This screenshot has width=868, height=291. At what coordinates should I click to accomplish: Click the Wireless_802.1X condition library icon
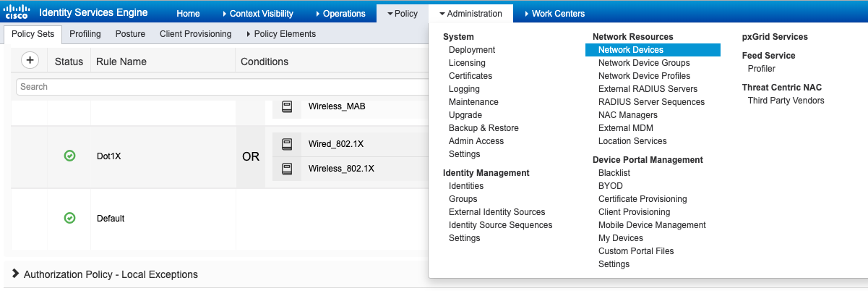tap(287, 169)
